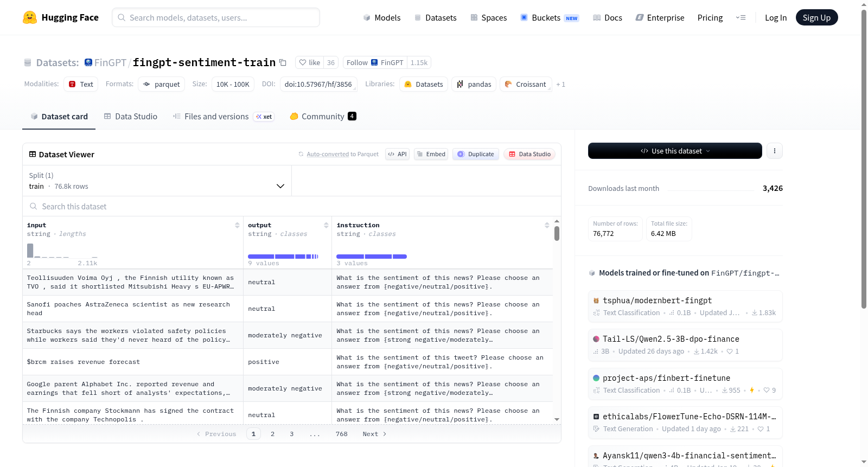Screen dimensions: 868x467
Task: Click the 10K - 100K size tag
Action: coord(233,84)
